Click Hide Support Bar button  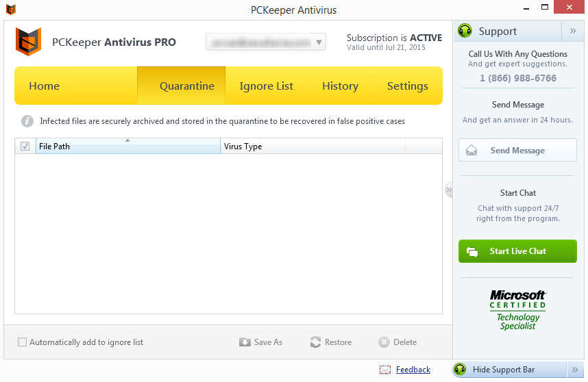tap(510, 370)
